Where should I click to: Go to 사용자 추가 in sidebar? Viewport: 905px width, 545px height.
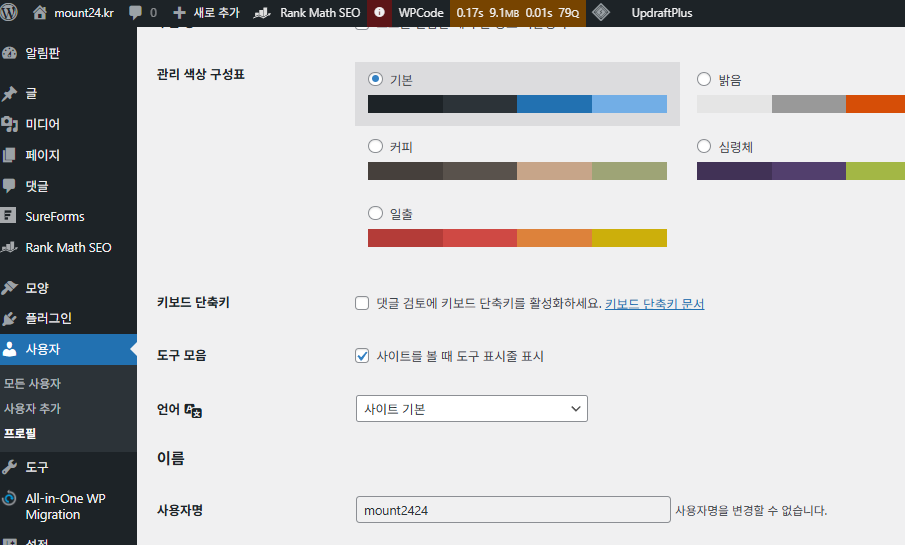point(32,408)
